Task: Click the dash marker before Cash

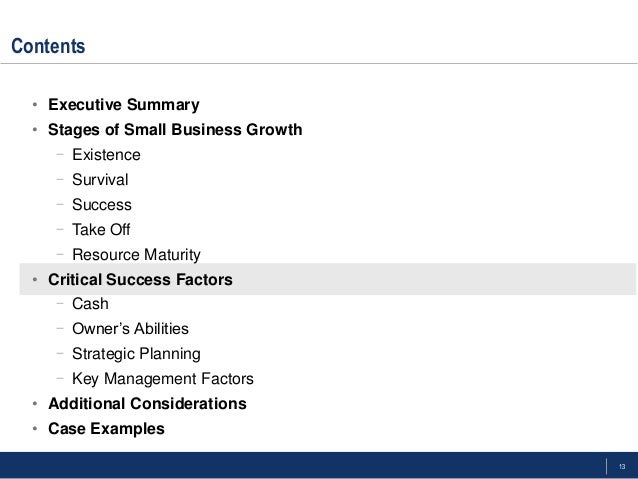Action: [61, 303]
